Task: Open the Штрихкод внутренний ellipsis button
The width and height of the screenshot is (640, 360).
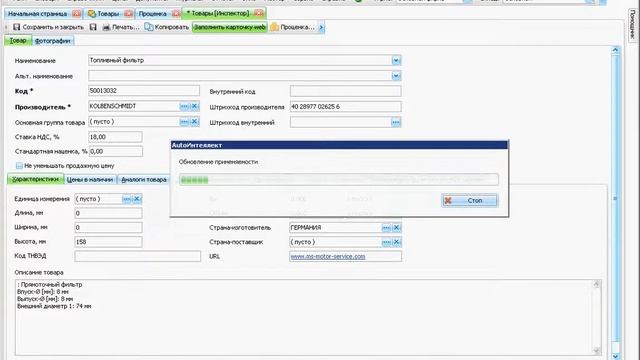Action: [x=396, y=122]
